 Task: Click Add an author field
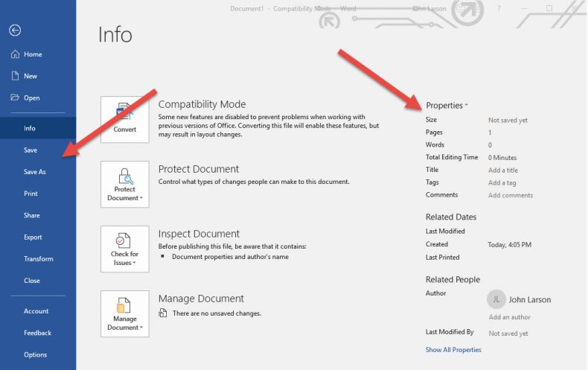pyautogui.click(x=509, y=317)
